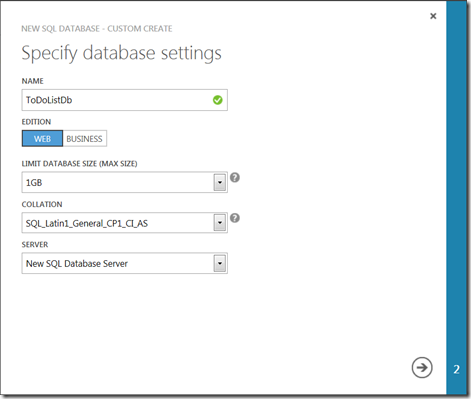Open the max size 1GB dropdown

tap(125, 182)
